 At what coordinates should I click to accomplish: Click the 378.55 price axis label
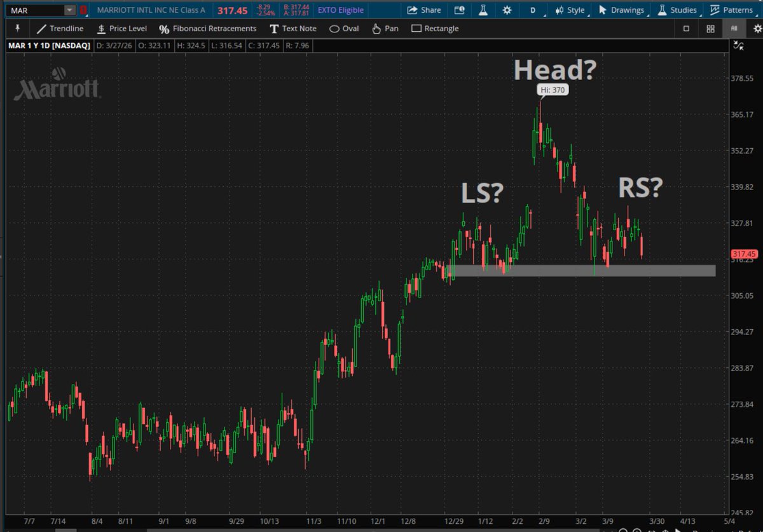click(742, 78)
